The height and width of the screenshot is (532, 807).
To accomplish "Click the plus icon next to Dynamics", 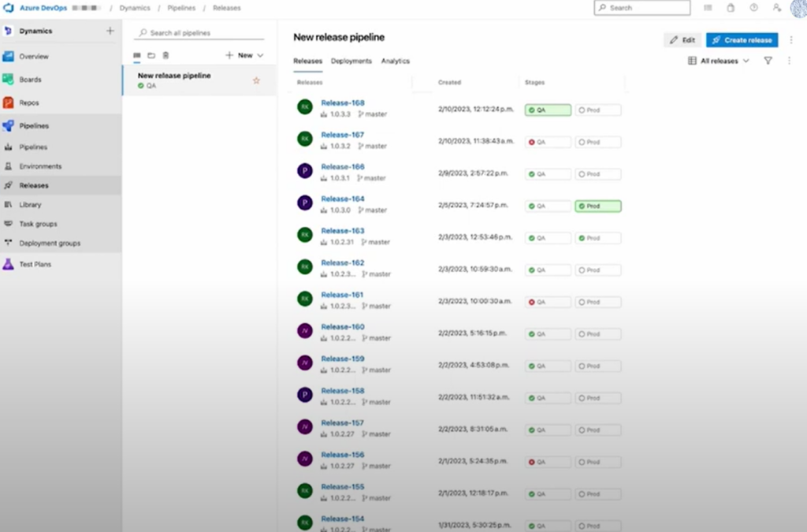I will point(110,31).
